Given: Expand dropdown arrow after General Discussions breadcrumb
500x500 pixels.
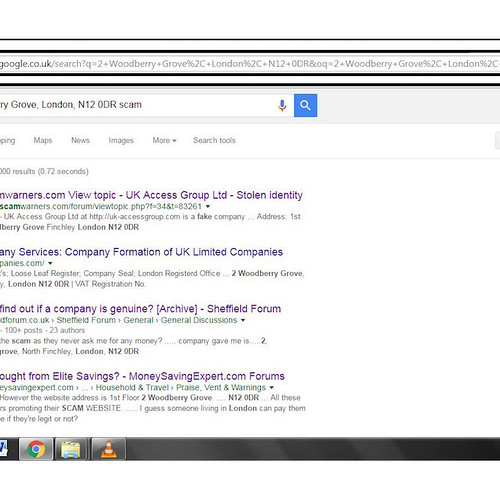Looking at the screenshot, I should [x=243, y=320].
